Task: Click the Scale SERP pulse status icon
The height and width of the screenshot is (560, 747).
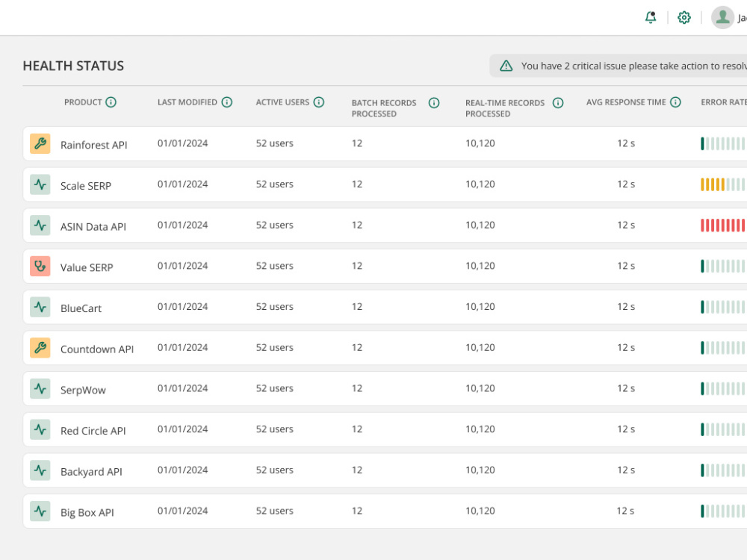Action: [40, 184]
